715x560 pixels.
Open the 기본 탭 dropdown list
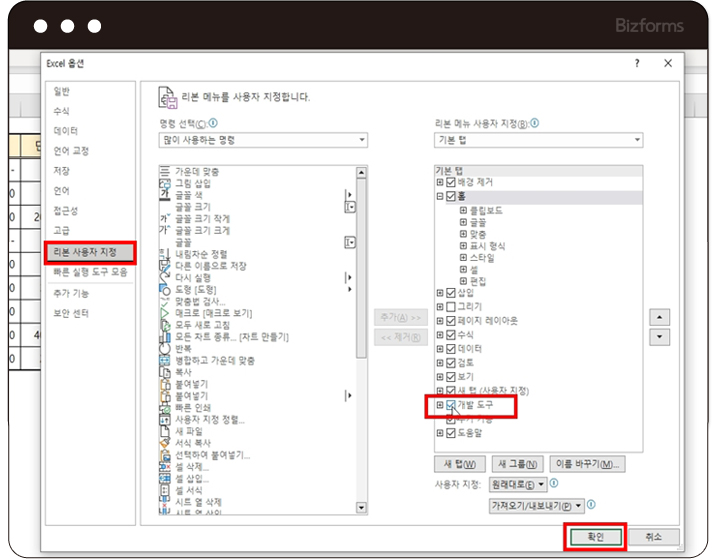[539, 140]
